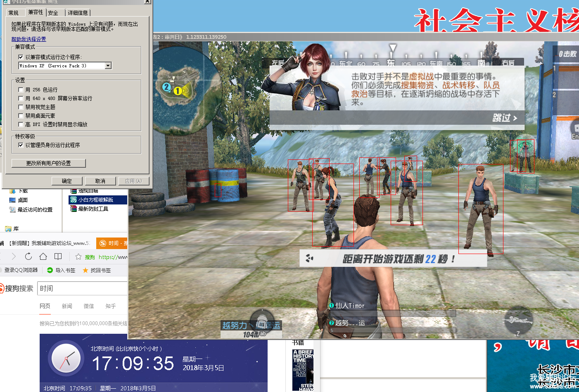
Task: Open the 帮助我选择设置 link
Action: pos(28,39)
